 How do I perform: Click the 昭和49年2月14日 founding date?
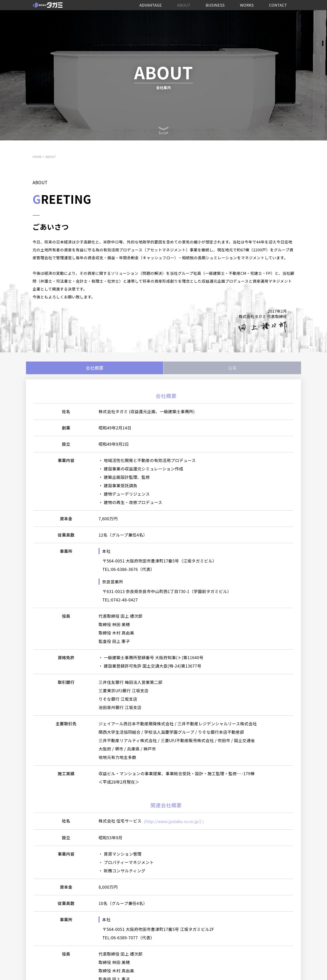(x=115, y=428)
